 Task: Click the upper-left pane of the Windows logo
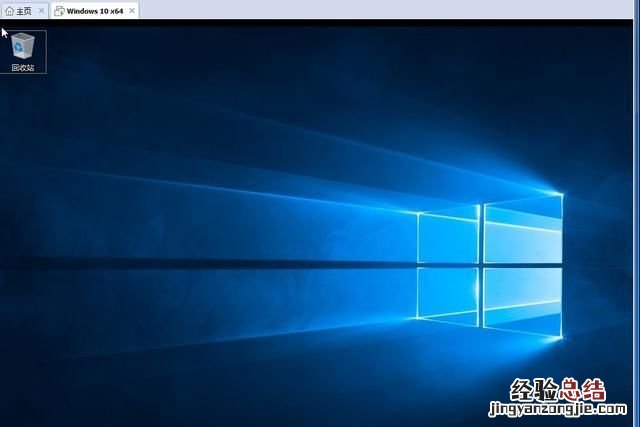coord(446,237)
